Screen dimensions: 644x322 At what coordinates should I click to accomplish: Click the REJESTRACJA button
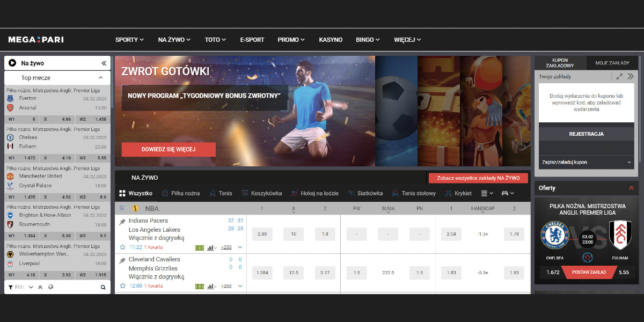(586, 134)
